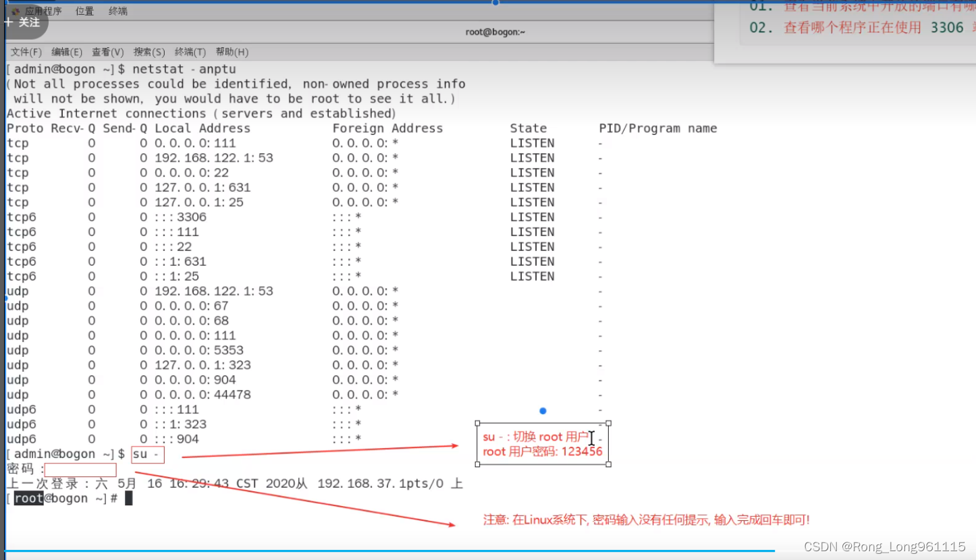Click the Local Address column header

202,128
